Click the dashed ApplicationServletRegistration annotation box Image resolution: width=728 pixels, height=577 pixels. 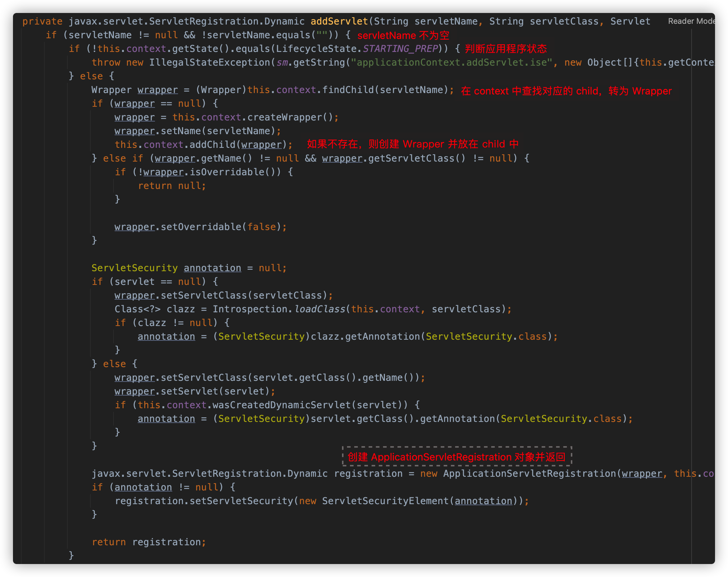tap(457, 457)
